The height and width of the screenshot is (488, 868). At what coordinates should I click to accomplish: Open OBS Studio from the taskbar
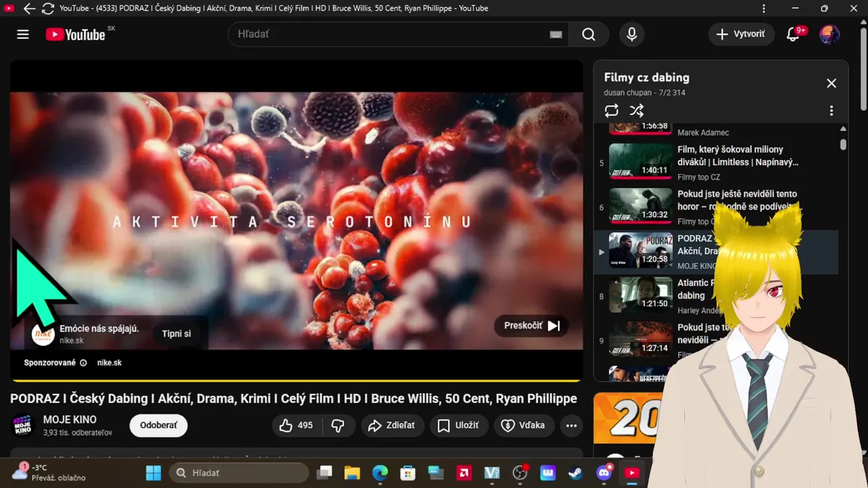[520, 472]
